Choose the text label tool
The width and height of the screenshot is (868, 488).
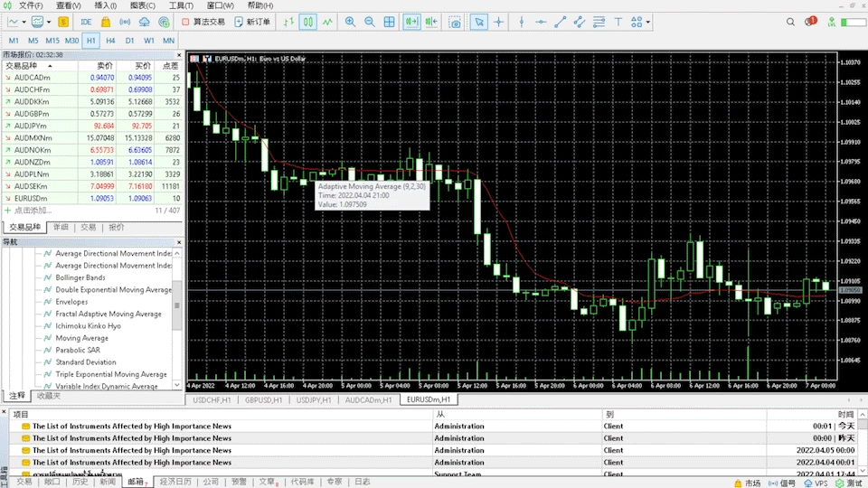pos(618,22)
